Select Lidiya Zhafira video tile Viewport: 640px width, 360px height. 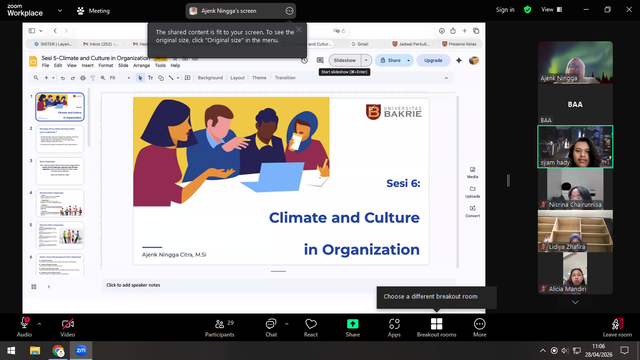point(575,231)
